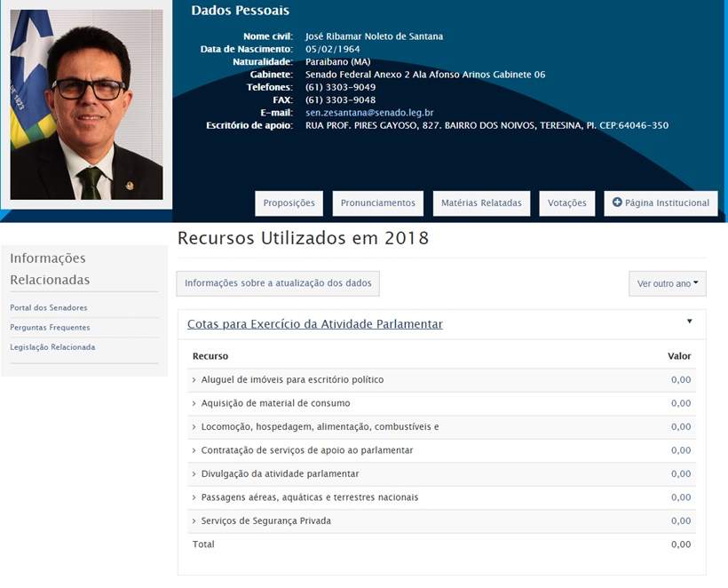Open Cotas para Exercício da Atividade Parlamentar link
Screen dimensions: 728x588
315,324
